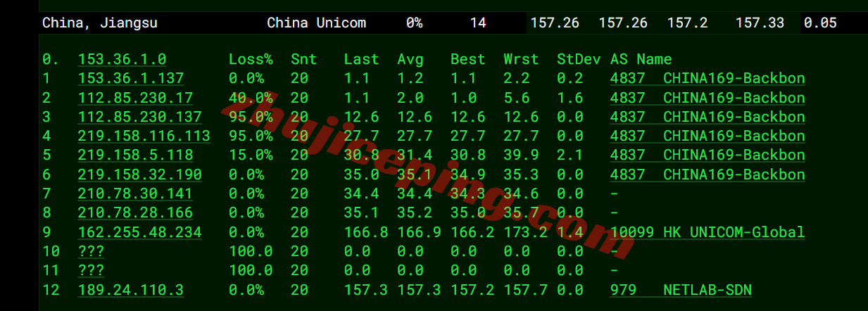Click hop 6 AS link 4837 CHINA169-Backbon
Viewport: 868px width, 311px height.
pos(707,174)
